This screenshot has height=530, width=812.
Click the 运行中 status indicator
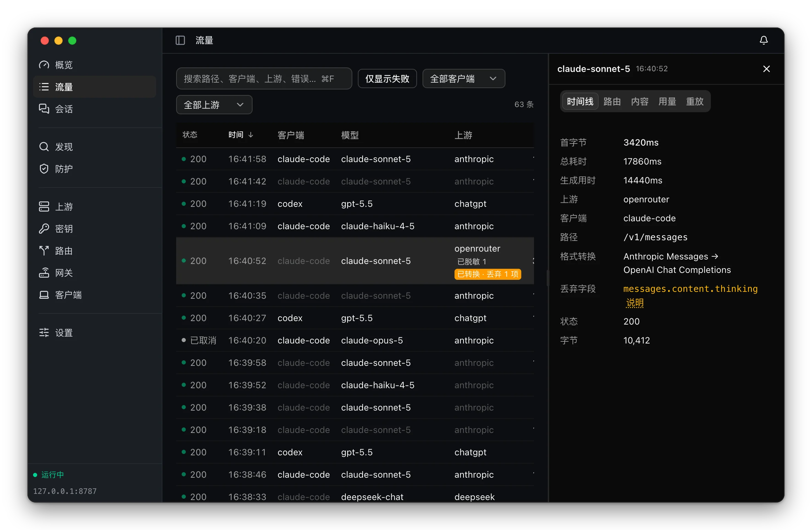point(49,475)
